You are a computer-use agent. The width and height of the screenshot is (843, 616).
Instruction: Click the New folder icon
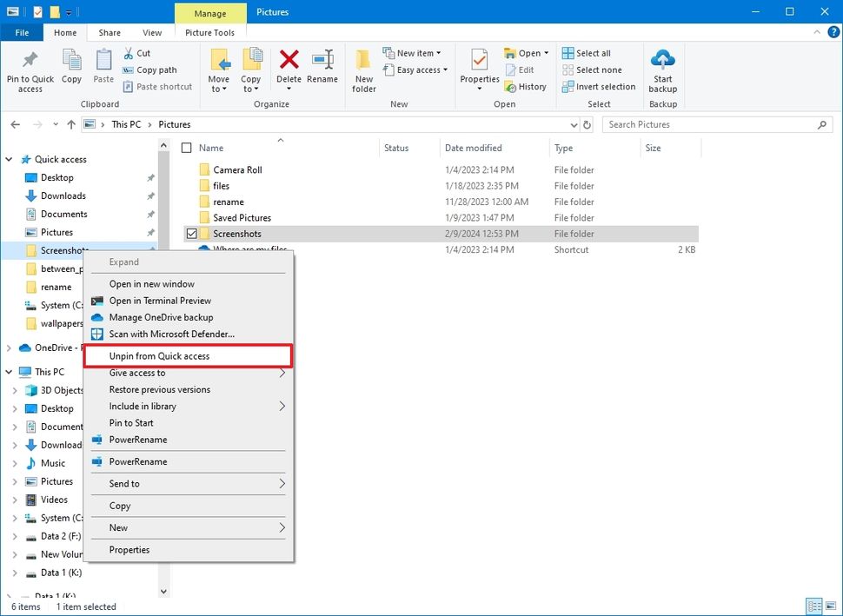tap(363, 70)
